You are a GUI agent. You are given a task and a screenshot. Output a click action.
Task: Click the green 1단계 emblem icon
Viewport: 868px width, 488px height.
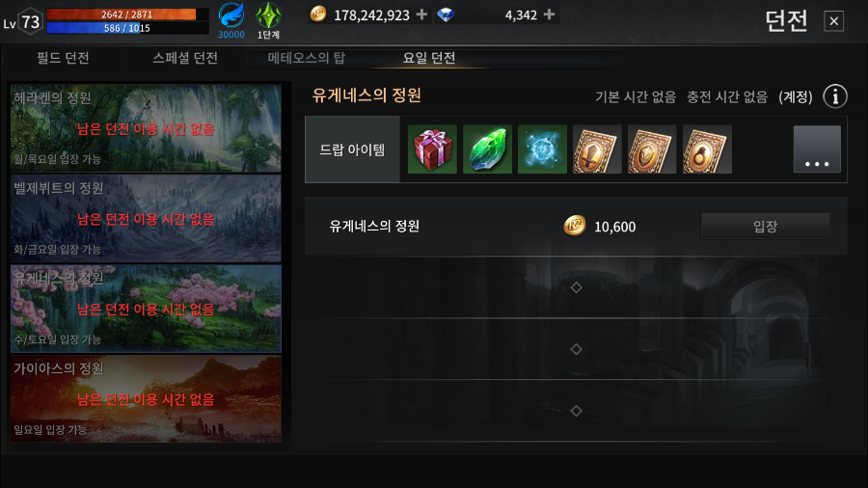tap(268, 20)
